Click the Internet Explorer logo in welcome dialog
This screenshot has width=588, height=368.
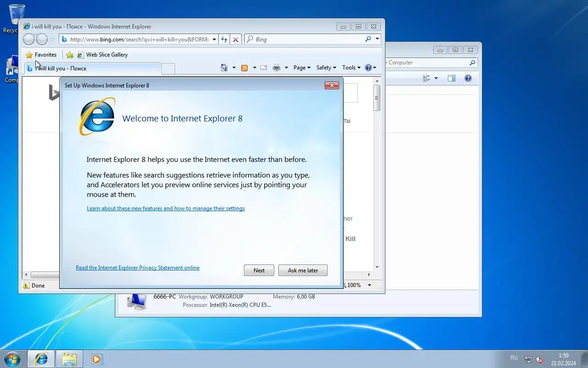[x=97, y=116]
